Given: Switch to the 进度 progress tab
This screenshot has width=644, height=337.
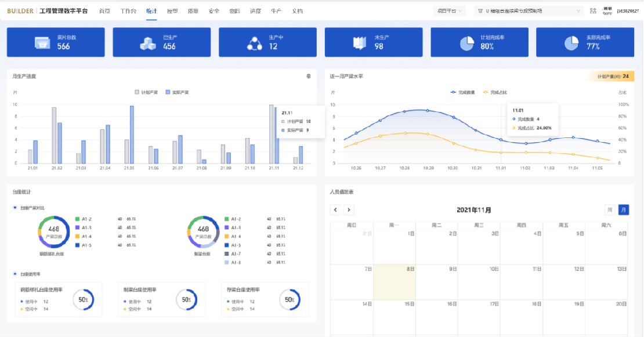Looking at the screenshot, I should (255, 11).
